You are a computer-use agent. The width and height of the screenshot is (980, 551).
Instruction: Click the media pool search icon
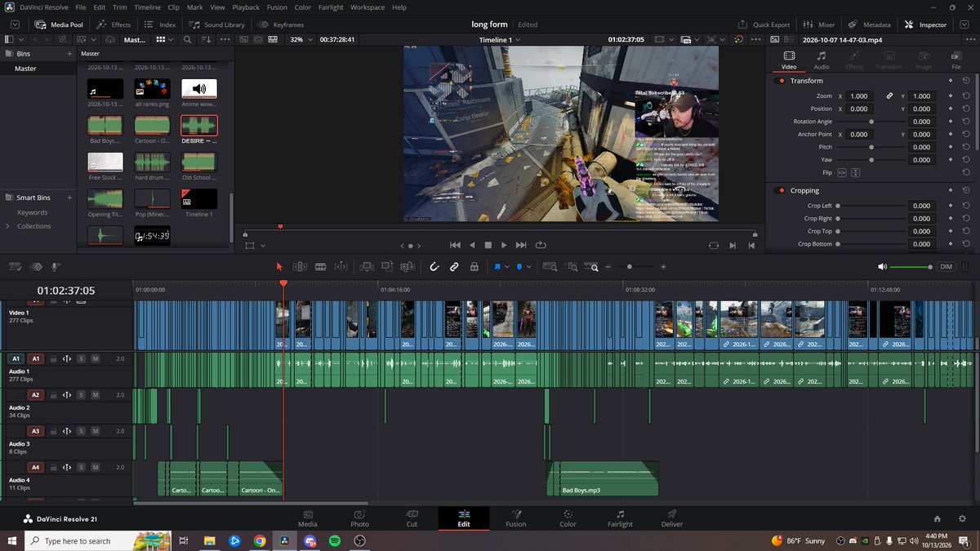click(187, 39)
